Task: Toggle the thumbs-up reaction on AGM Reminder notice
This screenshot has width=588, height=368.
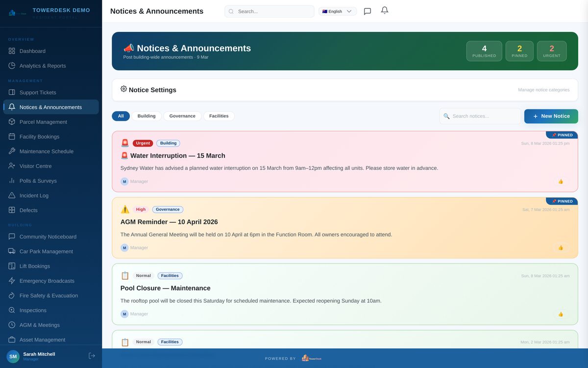Action: click(561, 247)
